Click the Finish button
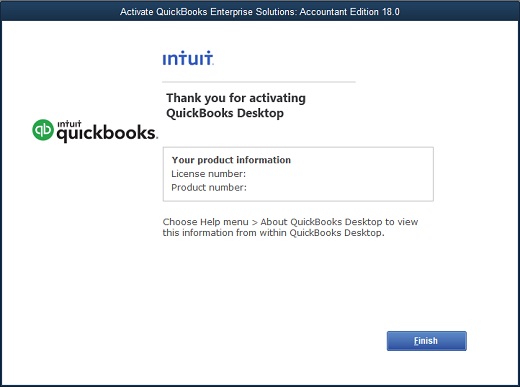This screenshot has width=520, height=387. [426, 341]
